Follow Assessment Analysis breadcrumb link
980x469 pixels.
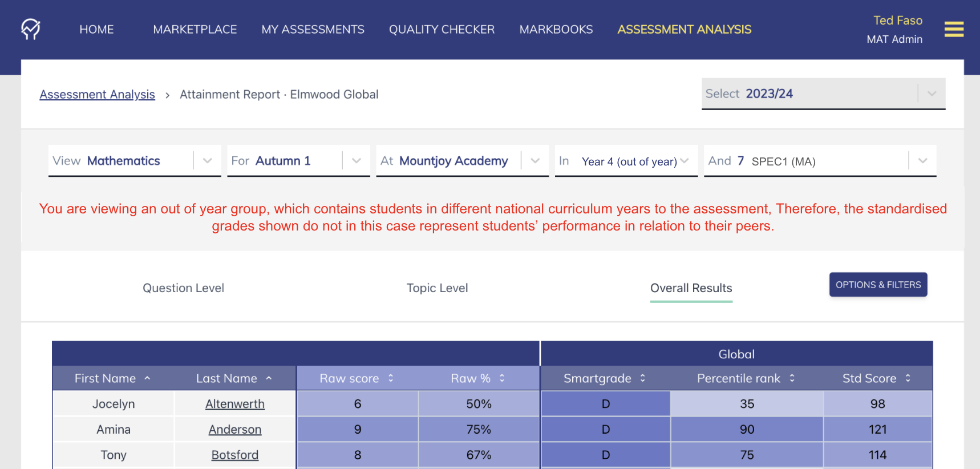97,95
